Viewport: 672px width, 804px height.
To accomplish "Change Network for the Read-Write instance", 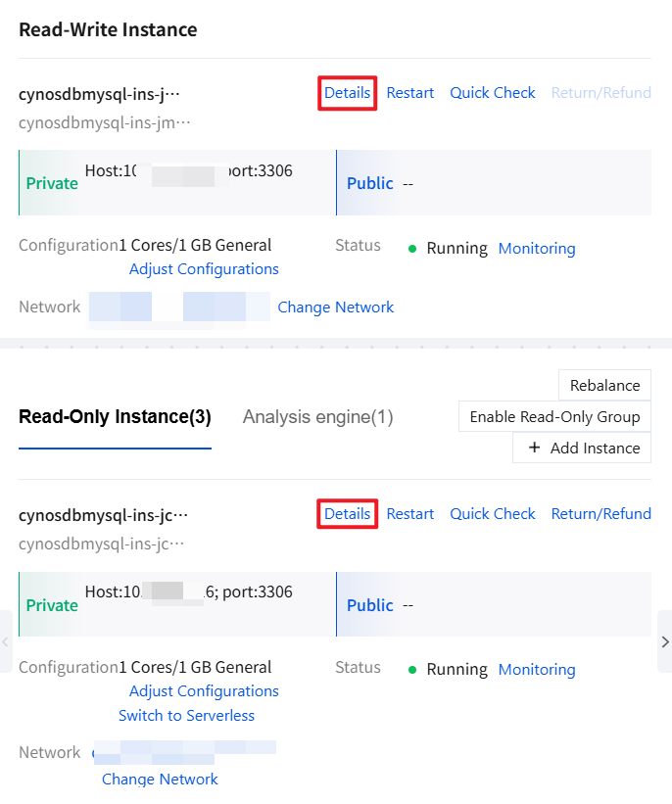I will [x=335, y=307].
